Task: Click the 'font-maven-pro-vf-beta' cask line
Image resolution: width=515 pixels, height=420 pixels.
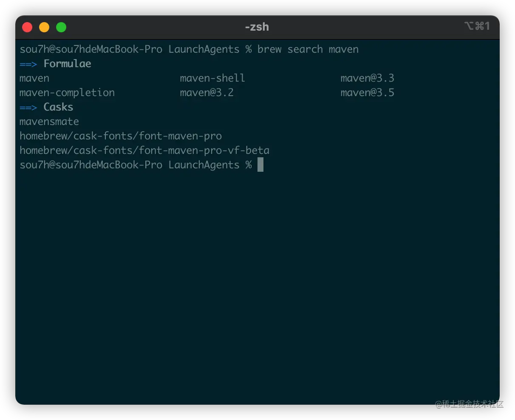Action: [x=144, y=150]
